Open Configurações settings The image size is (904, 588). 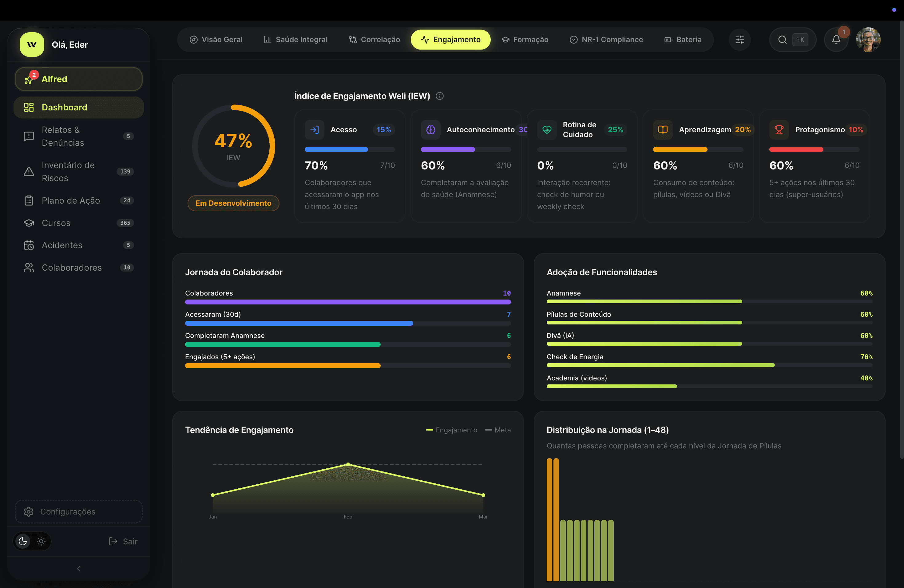pos(79,511)
